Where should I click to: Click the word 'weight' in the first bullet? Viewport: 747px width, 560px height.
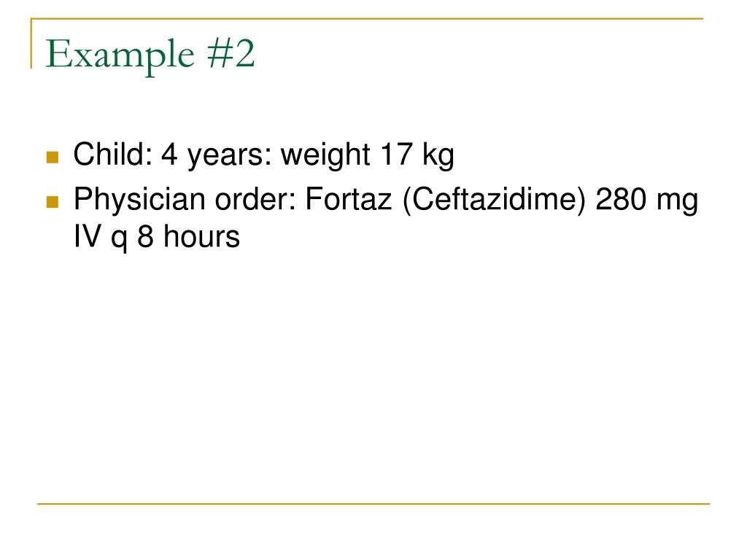[325, 155]
